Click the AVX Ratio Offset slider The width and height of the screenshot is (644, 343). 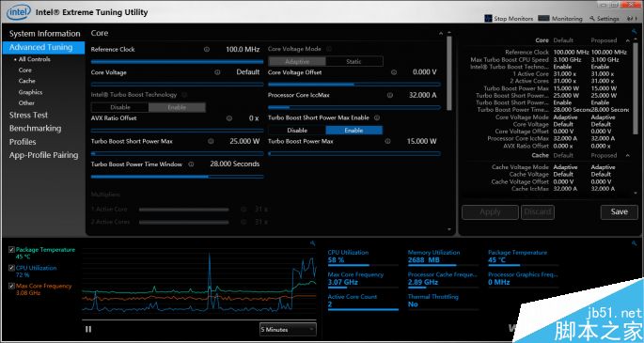177,131
